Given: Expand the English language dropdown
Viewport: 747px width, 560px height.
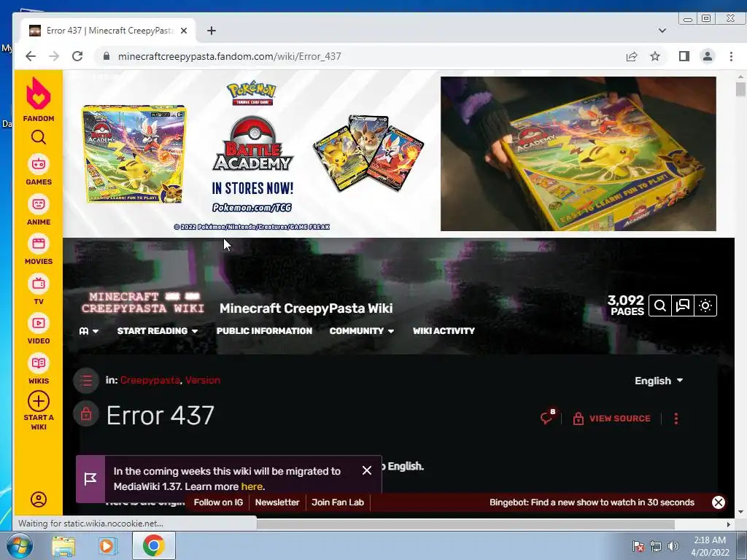Looking at the screenshot, I should tap(659, 381).
